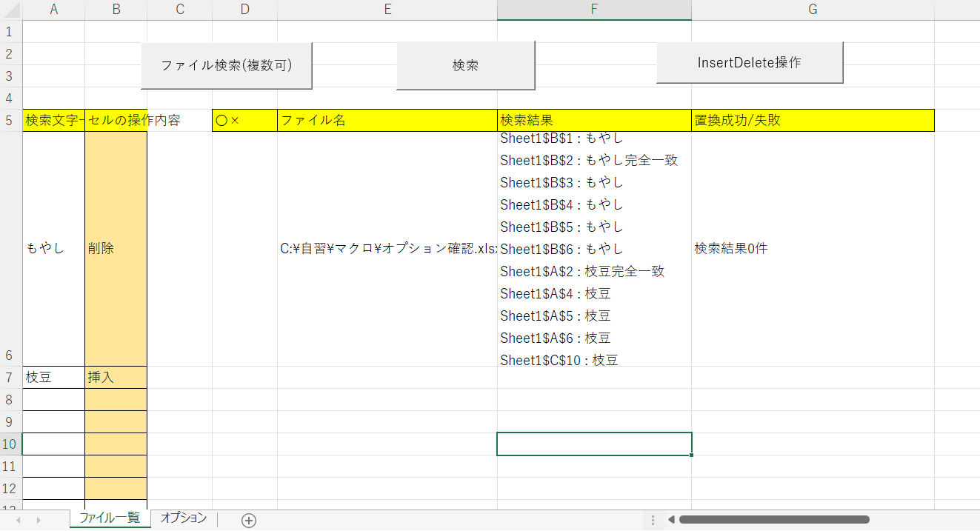Click the ファイル検索(複数可) macro button
Viewport: 980px width, 531px height.
(x=225, y=64)
